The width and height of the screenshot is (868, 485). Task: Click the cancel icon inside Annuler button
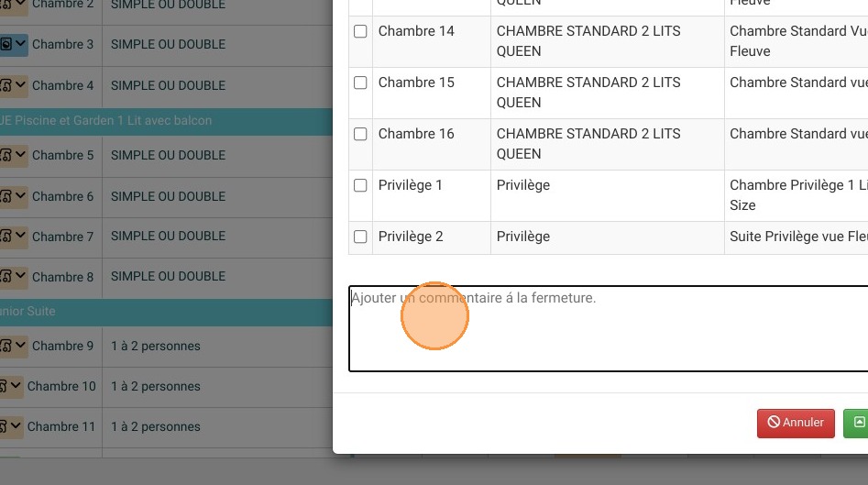774,423
